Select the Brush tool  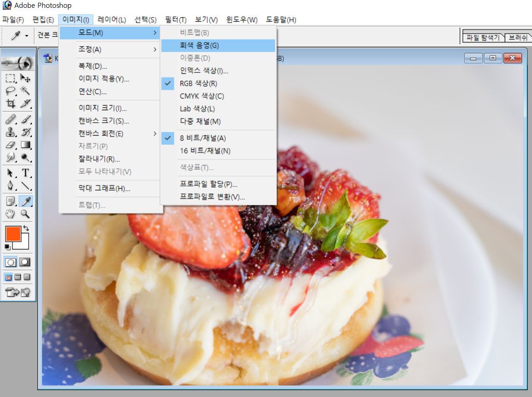click(x=25, y=119)
